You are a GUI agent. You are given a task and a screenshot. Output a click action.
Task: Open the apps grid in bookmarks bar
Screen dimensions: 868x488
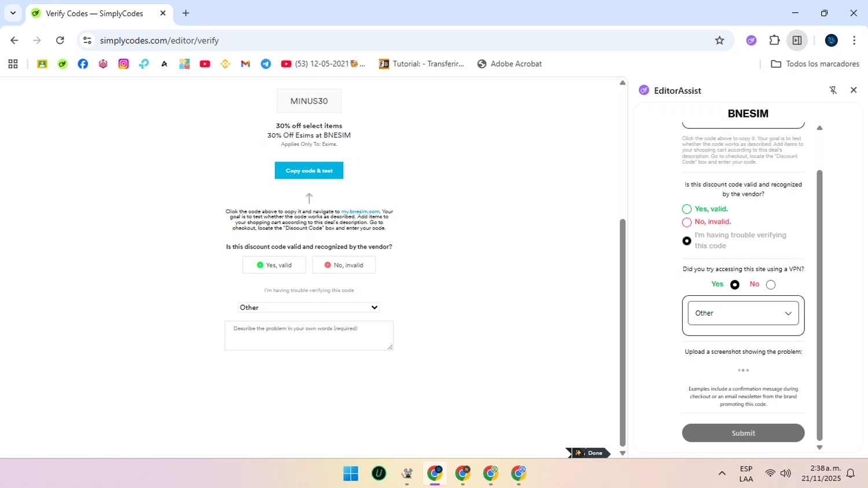[13, 64]
